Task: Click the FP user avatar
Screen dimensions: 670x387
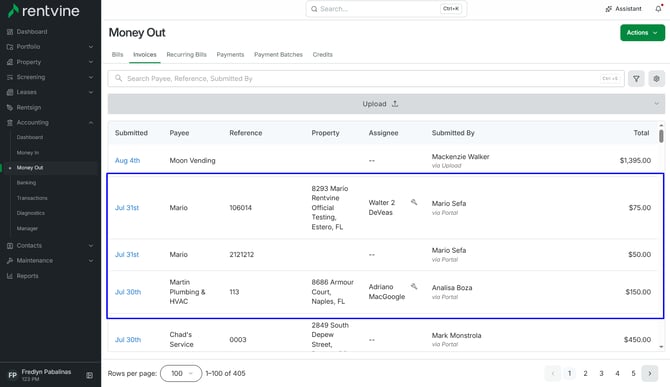Action: (12, 375)
